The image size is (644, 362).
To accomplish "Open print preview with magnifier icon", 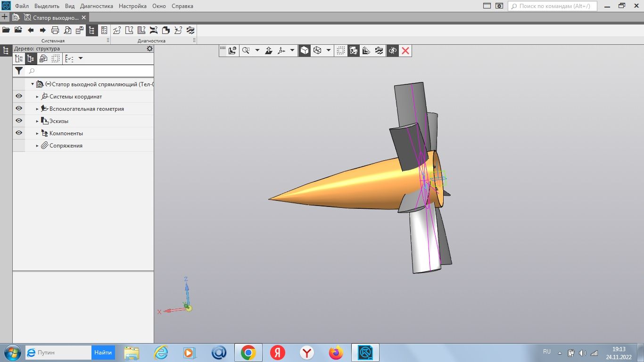I will click(67, 30).
